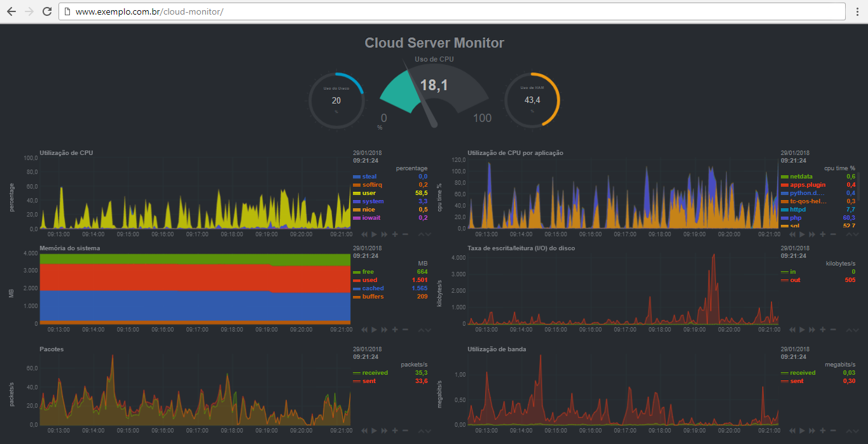The height and width of the screenshot is (444, 868).
Task: Select the Uso de RAM gauge
Action: click(x=532, y=98)
